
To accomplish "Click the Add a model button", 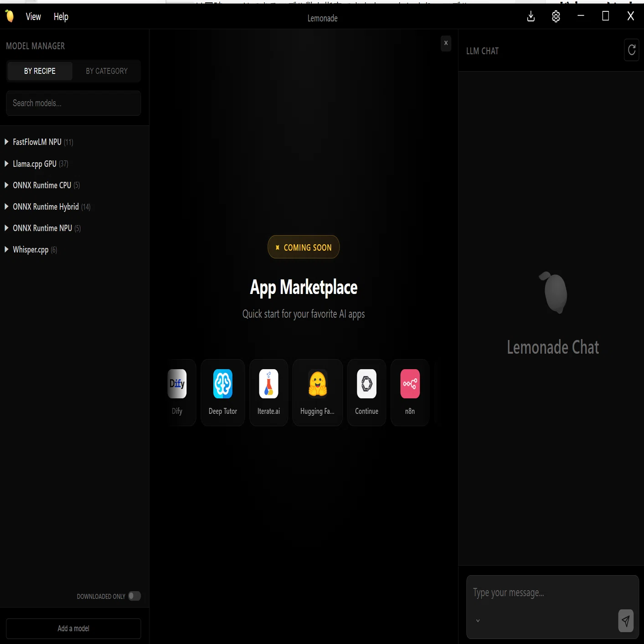I will (x=73, y=629).
